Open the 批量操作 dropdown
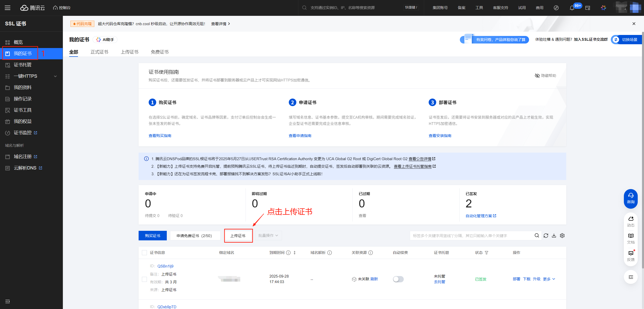The image size is (644, 309). click(x=268, y=236)
